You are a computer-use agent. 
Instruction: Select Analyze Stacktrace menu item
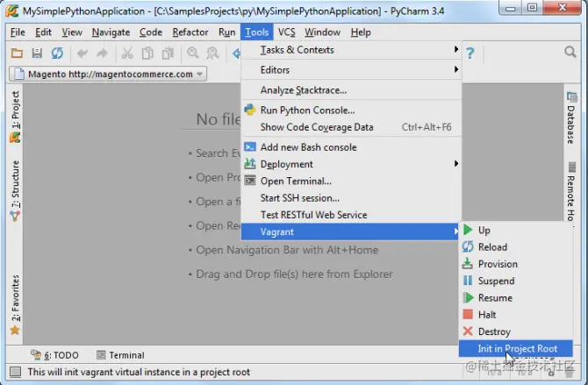click(x=351, y=90)
